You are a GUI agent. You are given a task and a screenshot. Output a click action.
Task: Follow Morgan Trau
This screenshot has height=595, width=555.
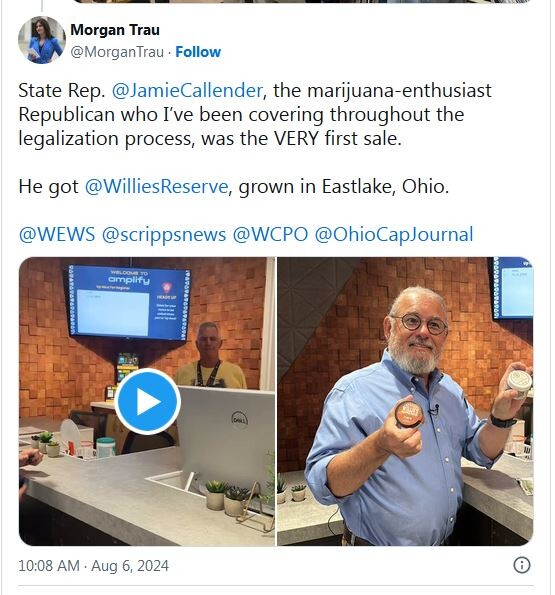click(198, 52)
